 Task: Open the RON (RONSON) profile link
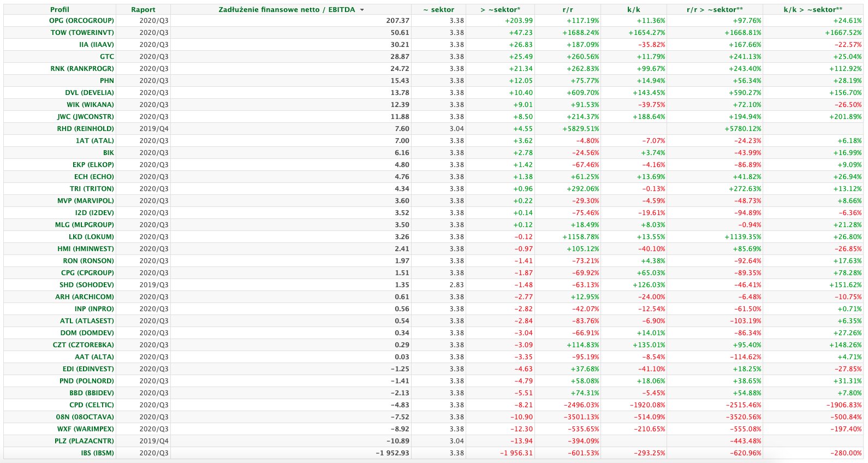[88, 260]
